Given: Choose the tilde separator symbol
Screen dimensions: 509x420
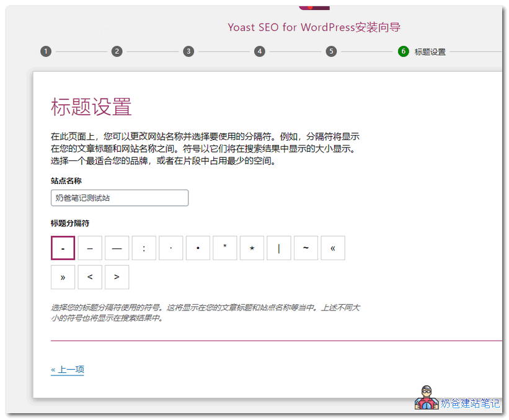Looking at the screenshot, I should point(306,248).
